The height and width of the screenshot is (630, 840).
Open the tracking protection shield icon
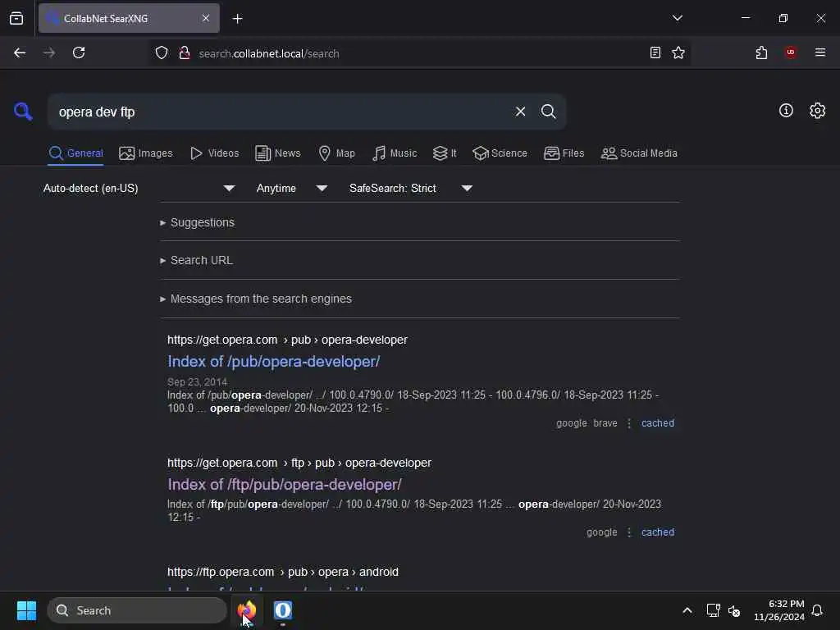coord(162,52)
